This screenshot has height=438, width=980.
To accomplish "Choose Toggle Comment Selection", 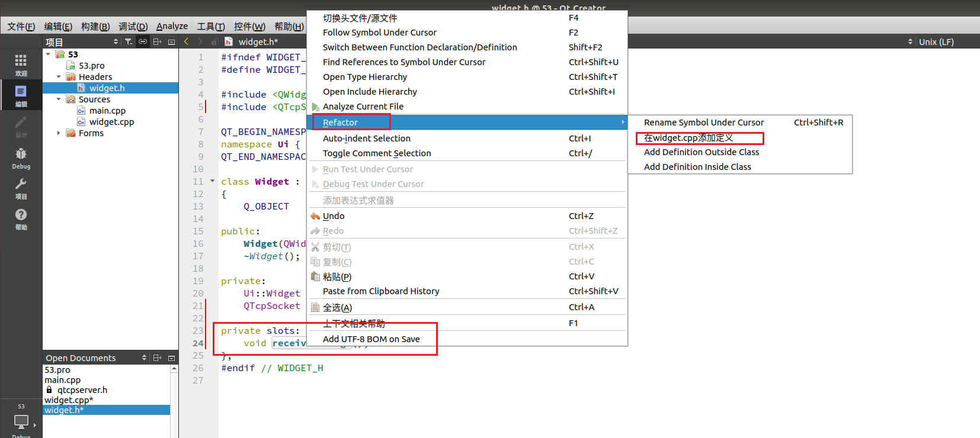I will [467, 153].
